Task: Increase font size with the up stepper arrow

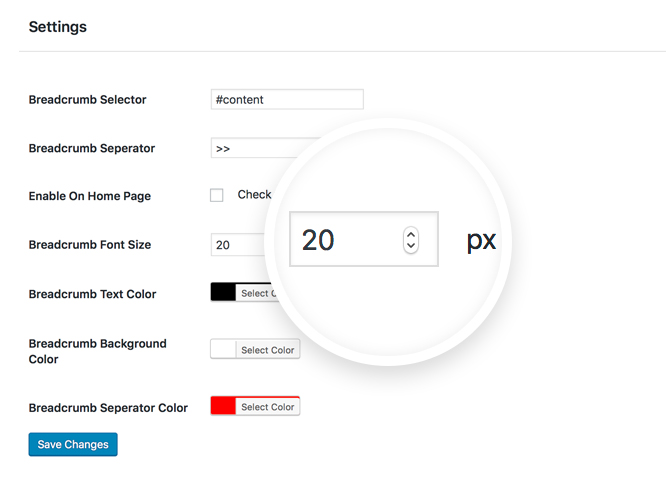Action: 411,234
